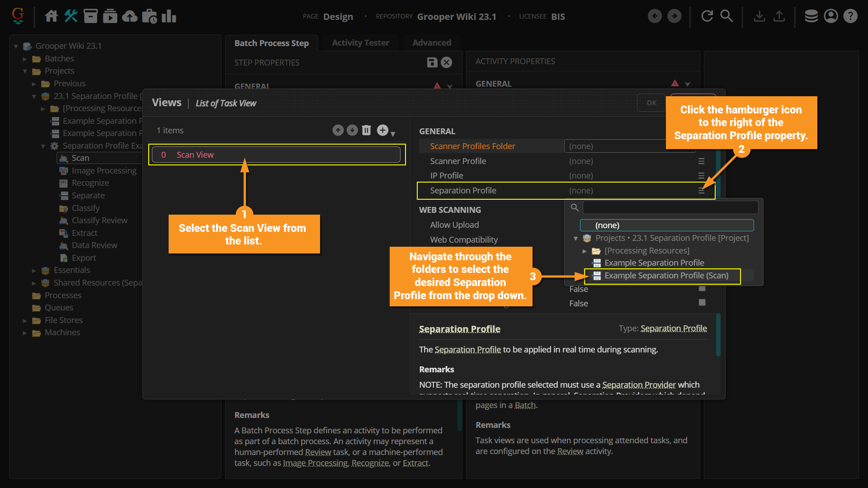Click the search field in profile dropdown
This screenshot has height=488, width=868.
click(x=670, y=207)
